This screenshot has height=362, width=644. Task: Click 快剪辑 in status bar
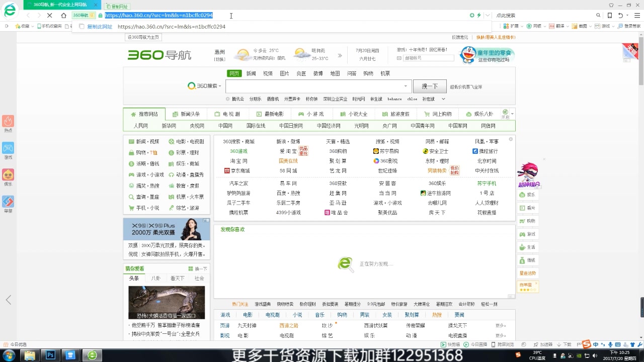450,344
